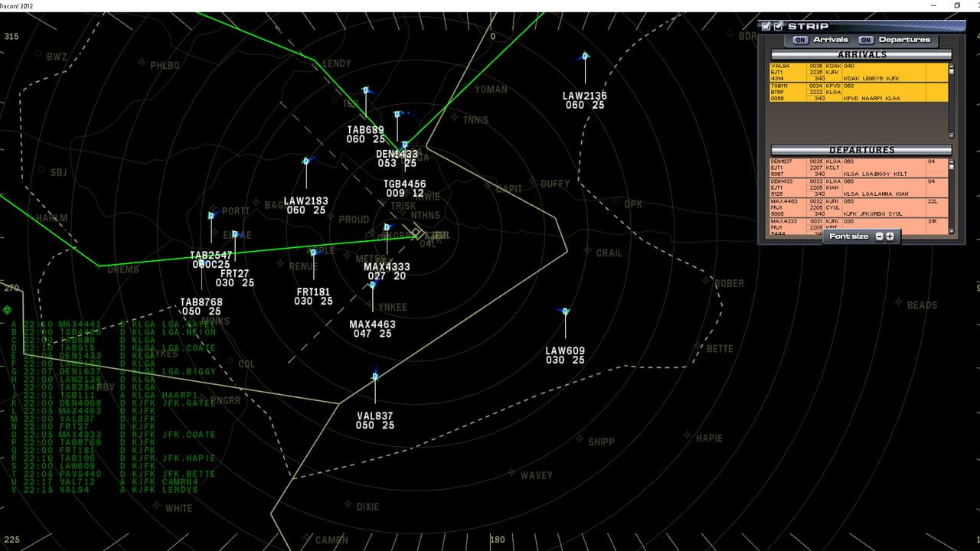This screenshot has height=551, width=980.
Task: Click the first strip panel icon beside STRIP title
Action: coord(766,26)
